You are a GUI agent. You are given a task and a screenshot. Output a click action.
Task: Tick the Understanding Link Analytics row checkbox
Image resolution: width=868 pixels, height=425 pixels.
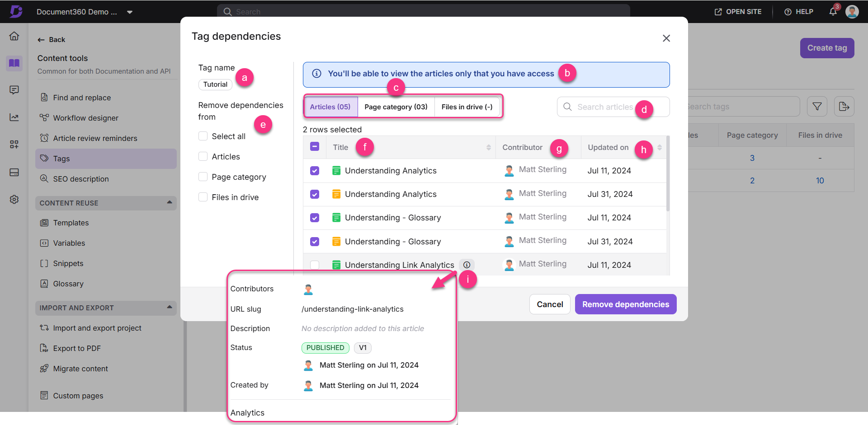tap(315, 265)
